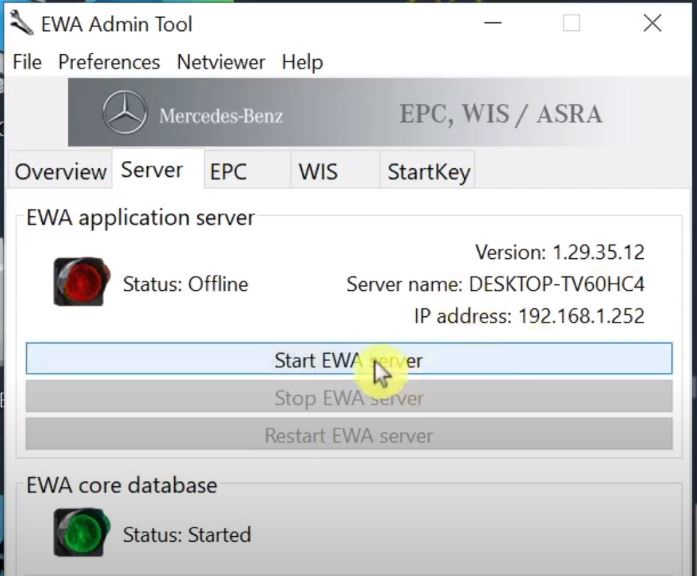The image size is (697, 576).
Task: Click the red application server status light
Action: 82,281
